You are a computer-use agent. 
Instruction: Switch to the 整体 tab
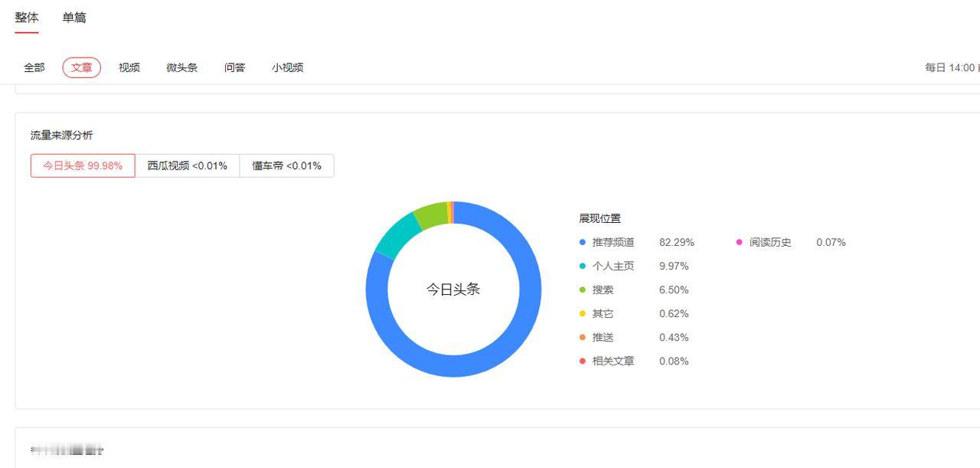coord(27,18)
